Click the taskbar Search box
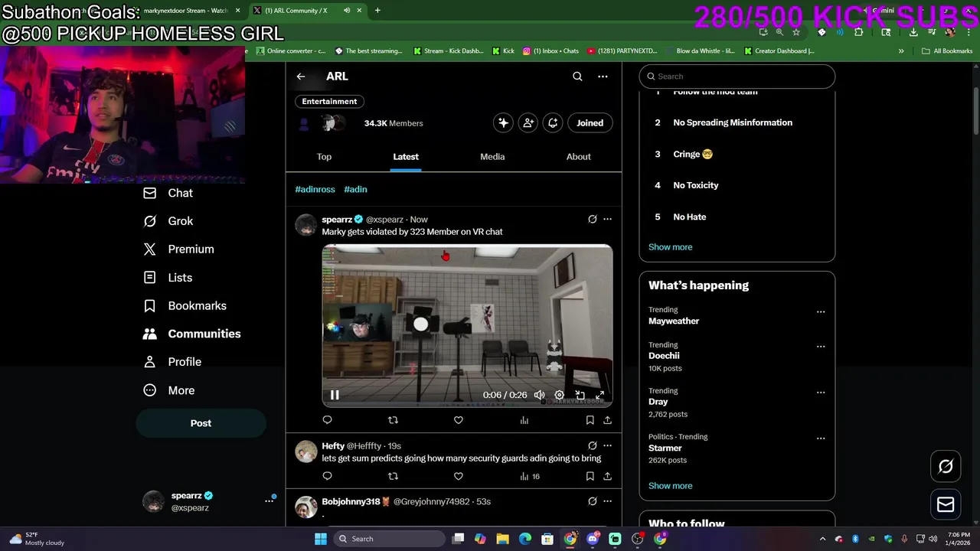This screenshot has width=980, height=551. tap(388, 539)
